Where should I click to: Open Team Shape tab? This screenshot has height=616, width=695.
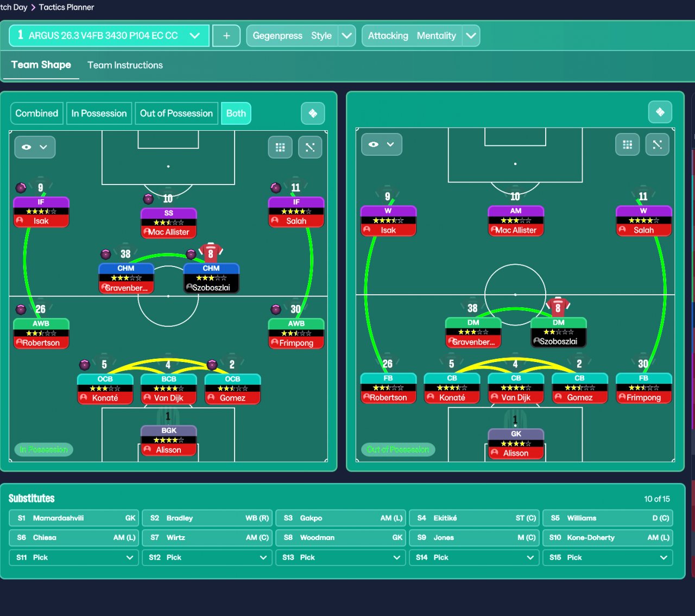click(x=41, y=65)
